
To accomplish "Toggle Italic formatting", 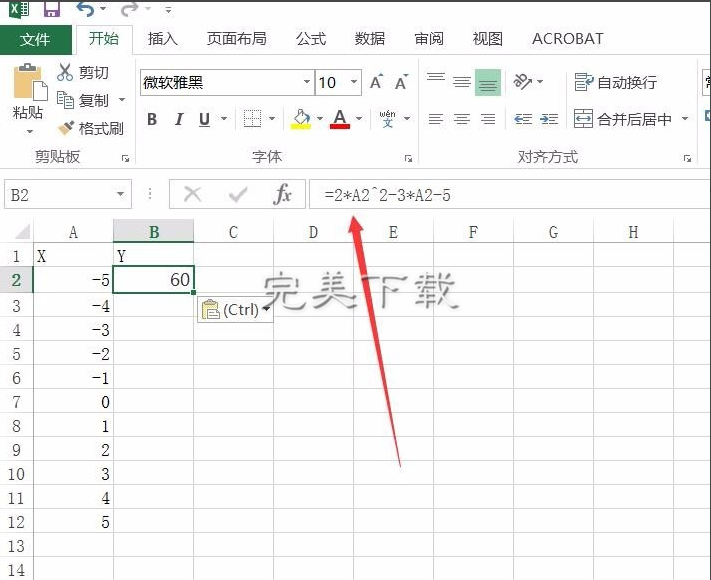I will click(x=179, y=119).
